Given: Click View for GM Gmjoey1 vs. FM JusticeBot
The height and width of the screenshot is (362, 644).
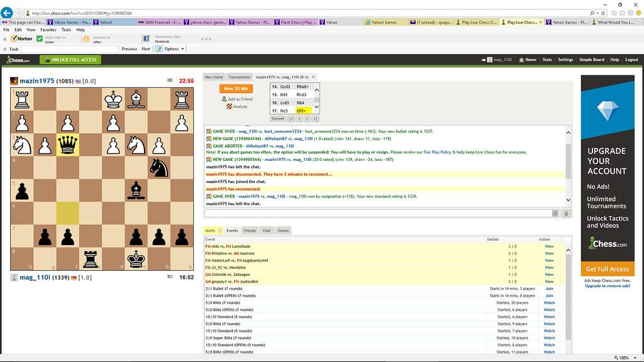Looking at the screenshot, I should click(x=549, y=282).
